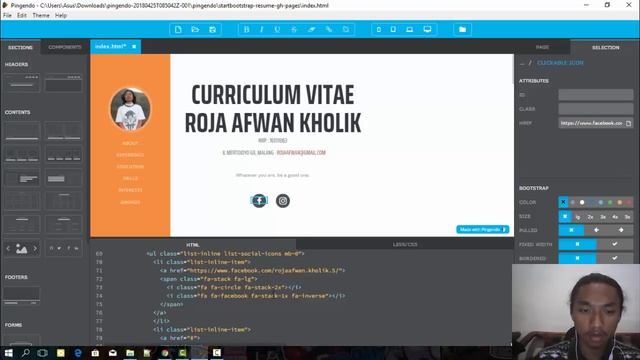
Task: Launch Microsoft Edge from taskbar
Action: [x=78, y=353]
